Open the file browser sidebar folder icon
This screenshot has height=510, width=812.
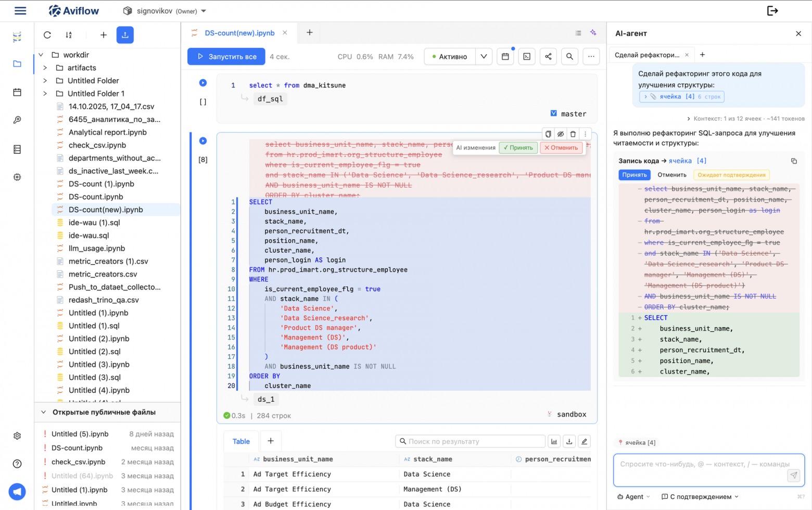coord(17,64)
